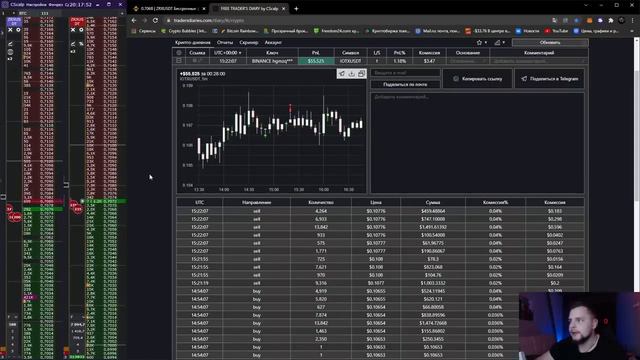Click the share by email button

pyautogui.click(x=405, y=84)
